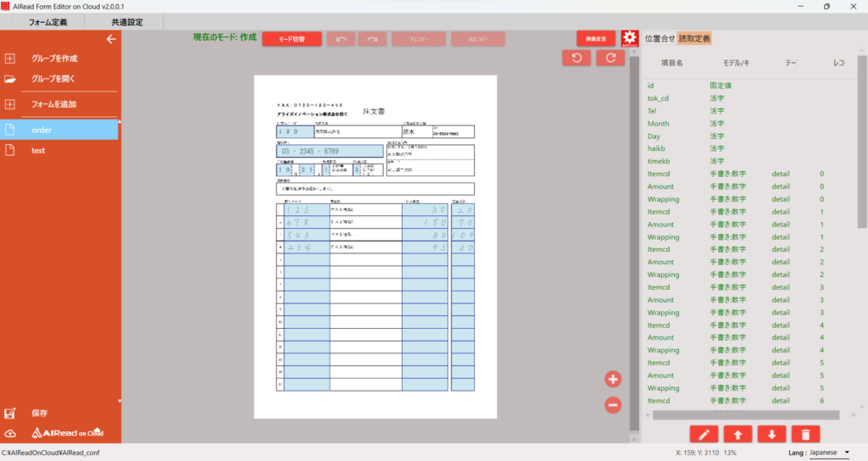Rotate image counterclockwise
Viewport: 868px width, 461px height.
(x=576, y=58)
